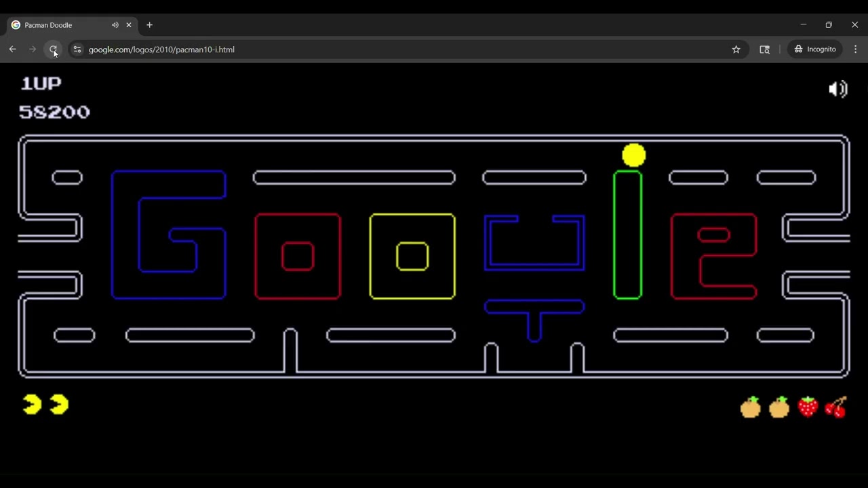This screenshot has height=488, width=868.
Task: Select the Pacman Doodle tab
Action: click(x=71, y=25)
